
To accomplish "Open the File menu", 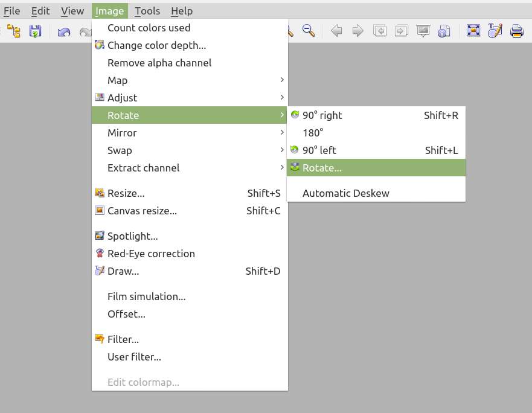I will 12,11.
